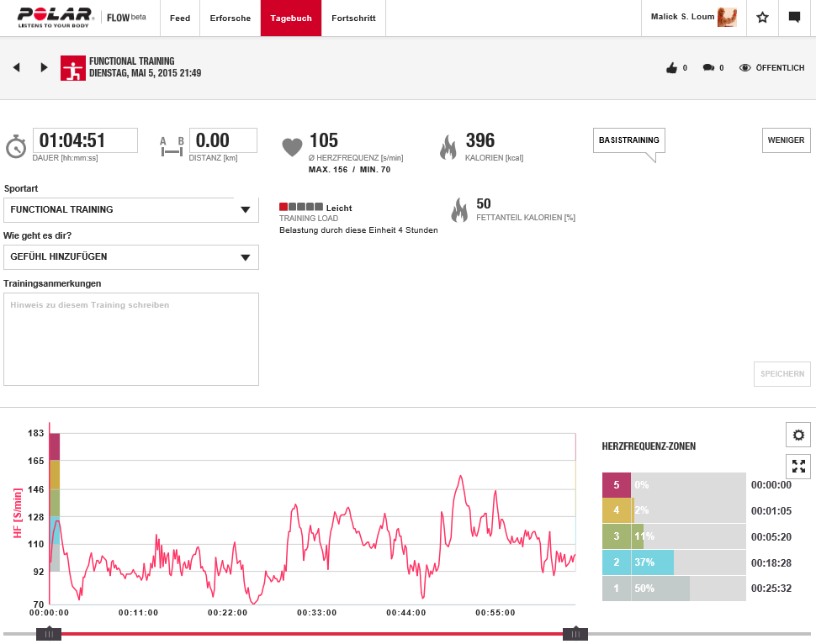The width and height of the screenshot is (816, 644).
Task: Go to next training with right arrow
Action: 44,67
